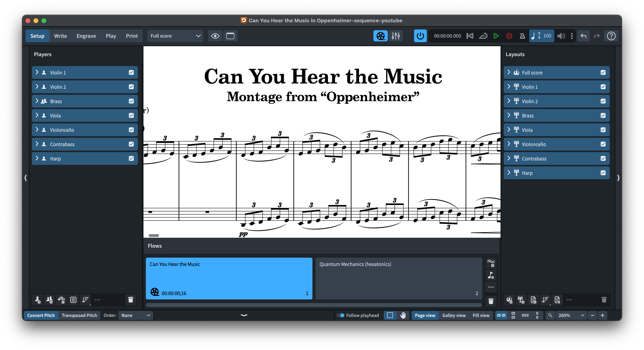The image size is (644, 350).
Task: Uncheck Brass layout checkbox
Action: tap(603, 115)
